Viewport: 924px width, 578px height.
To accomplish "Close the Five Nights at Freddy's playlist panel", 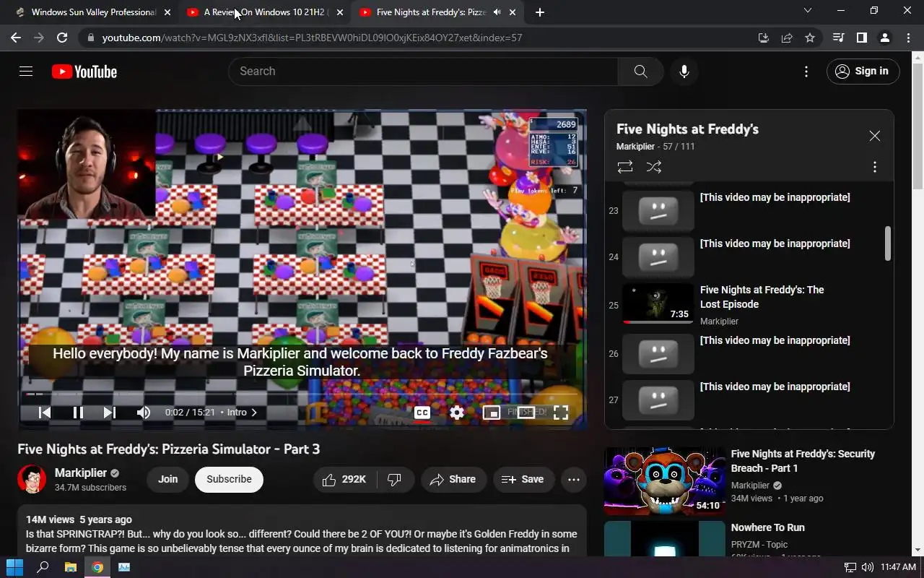I will (875, 136).
